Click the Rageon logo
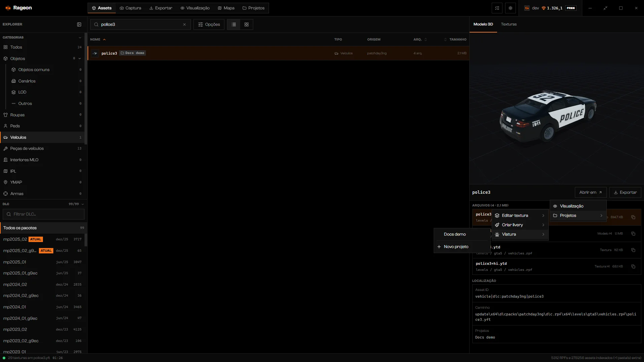 19,8
